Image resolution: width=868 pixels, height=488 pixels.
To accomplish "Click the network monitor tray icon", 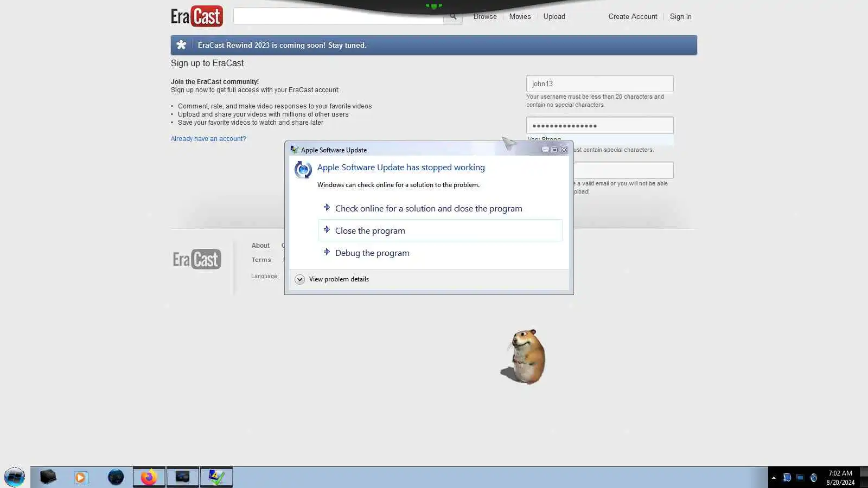I will click(x=800, y=478).
